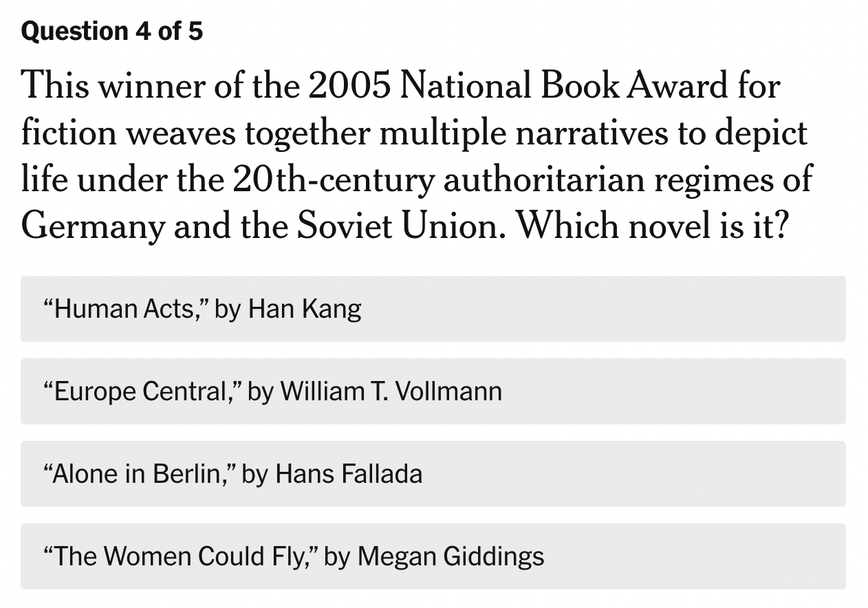Click the "Question 4 of 5" heading
The width and height of the screenshot is (868, 608).
[112, 32]
